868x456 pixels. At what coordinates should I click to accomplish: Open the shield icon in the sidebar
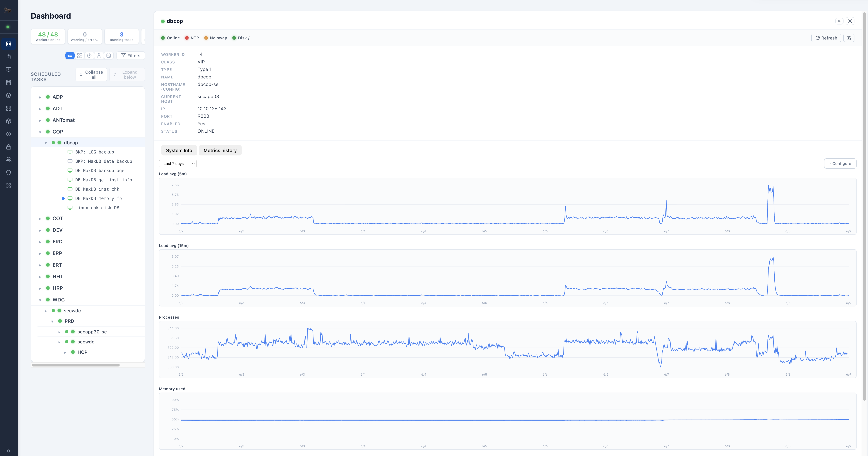[9, 173]
